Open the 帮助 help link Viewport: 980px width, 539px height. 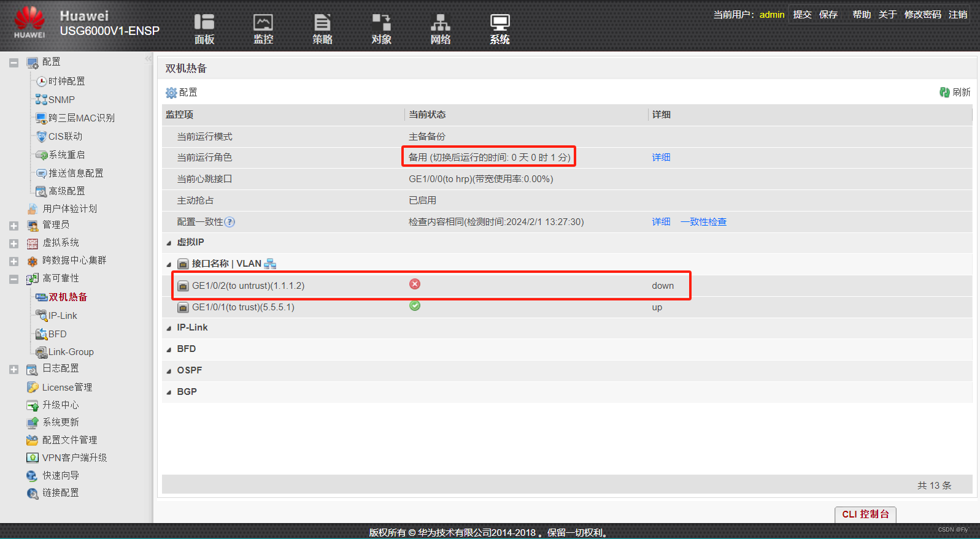(862, 14)
